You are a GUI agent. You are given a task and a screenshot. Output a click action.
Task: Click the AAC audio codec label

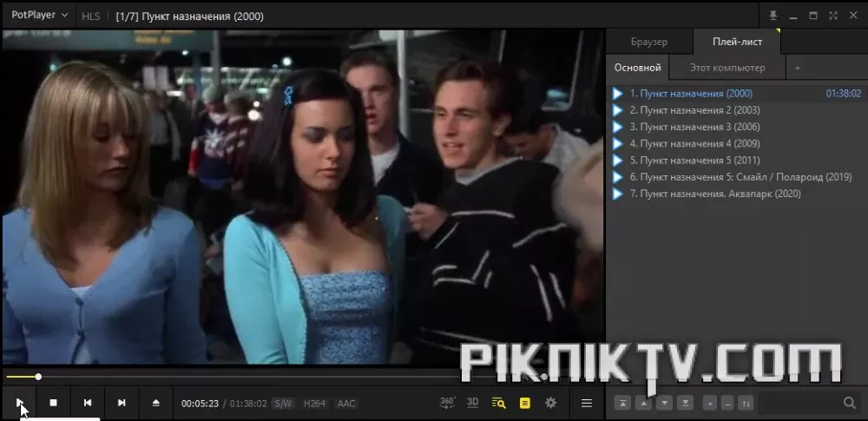[x=346, y=404]
